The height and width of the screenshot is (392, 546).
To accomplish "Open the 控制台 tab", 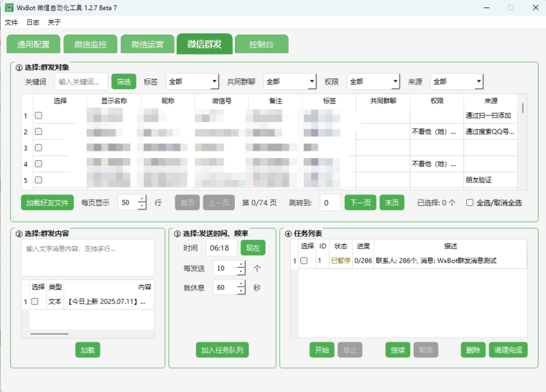I will (261, 45).
